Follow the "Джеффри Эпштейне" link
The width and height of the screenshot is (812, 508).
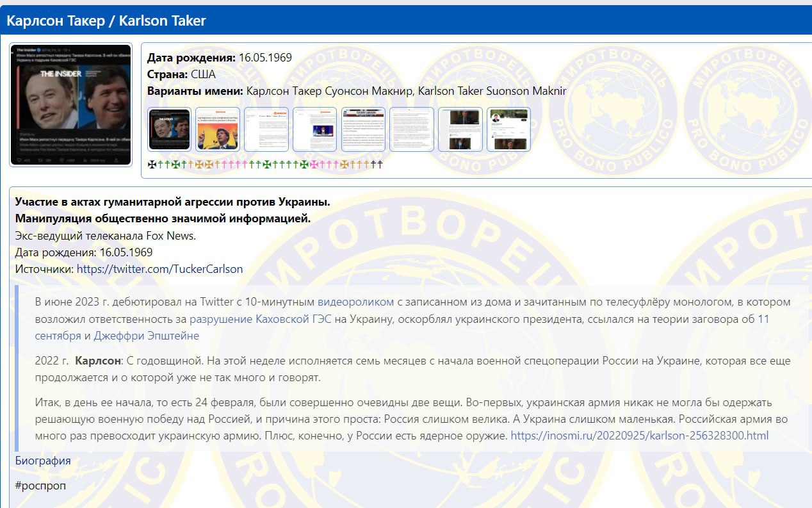(x=146, y=336)
